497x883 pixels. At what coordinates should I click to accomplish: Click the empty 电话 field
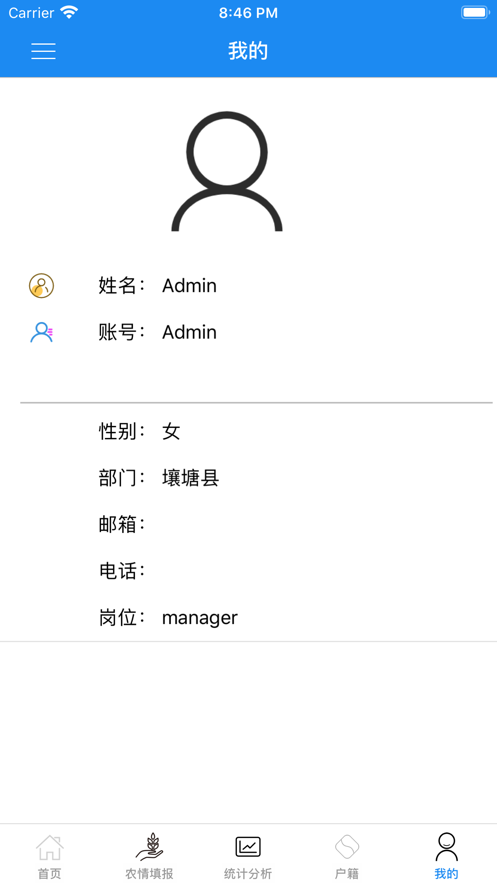(x=248, y=571)
